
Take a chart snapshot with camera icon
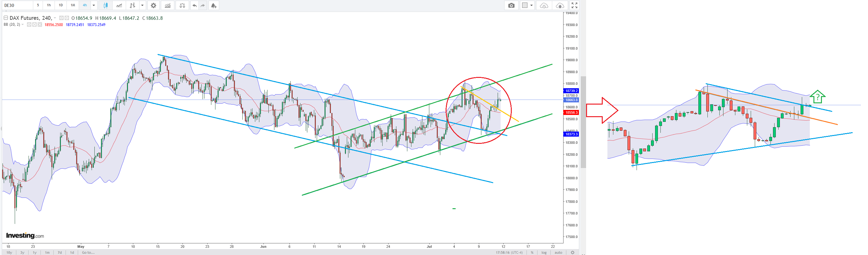511,5
